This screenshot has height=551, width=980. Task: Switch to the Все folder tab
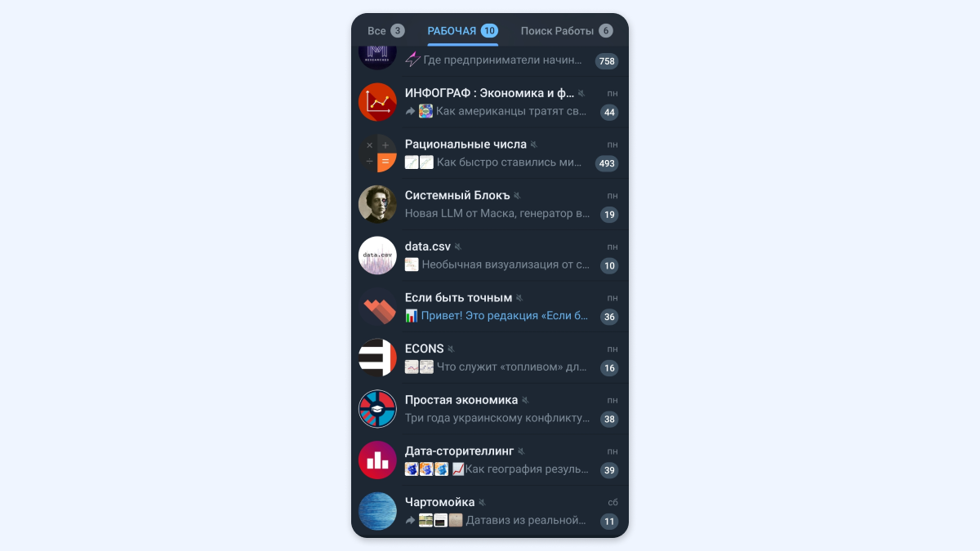pyautogui.click(x=385, y=31)
